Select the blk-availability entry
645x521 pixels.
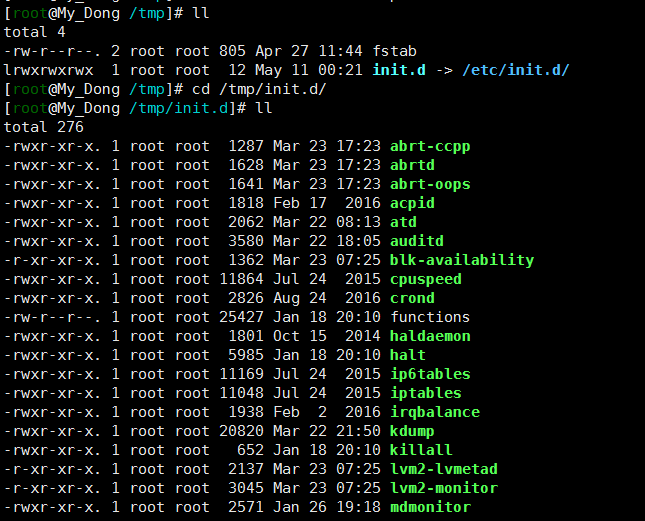[x=462, y=260]
